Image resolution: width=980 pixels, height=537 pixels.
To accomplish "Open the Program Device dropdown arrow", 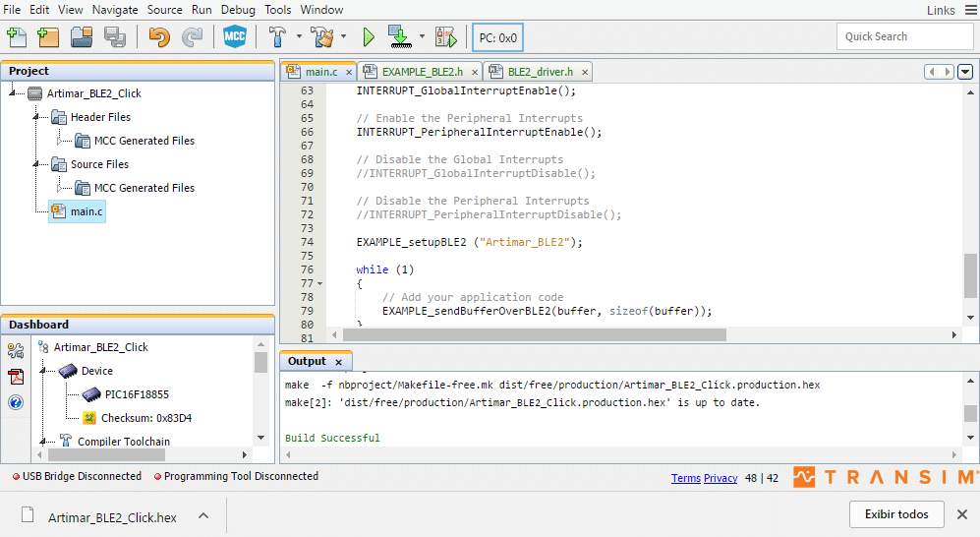I will [422, 36].
